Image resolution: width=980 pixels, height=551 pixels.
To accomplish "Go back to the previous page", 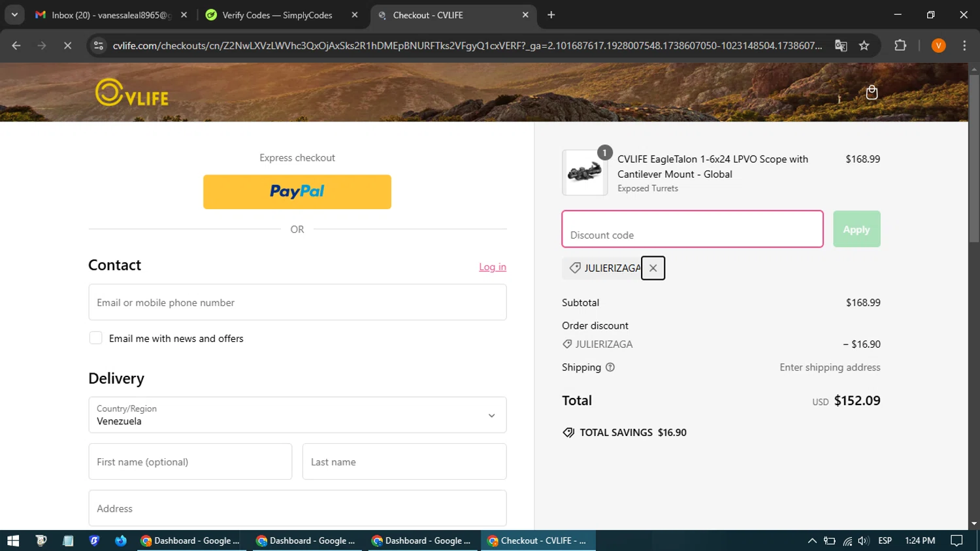I will coord(16,46).
